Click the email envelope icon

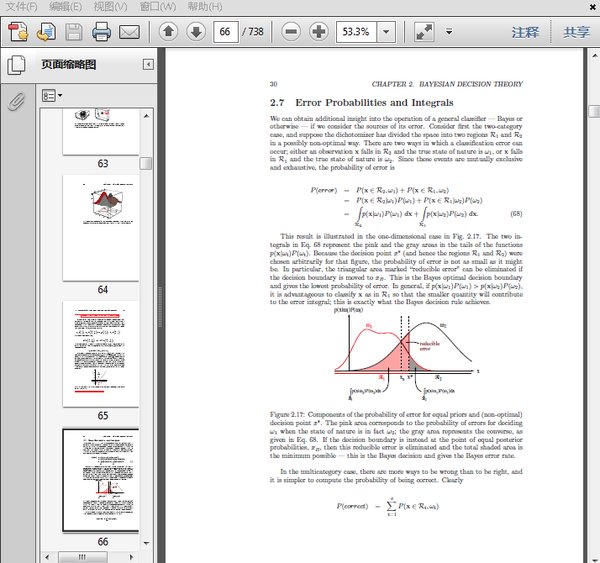coord(129,32)
